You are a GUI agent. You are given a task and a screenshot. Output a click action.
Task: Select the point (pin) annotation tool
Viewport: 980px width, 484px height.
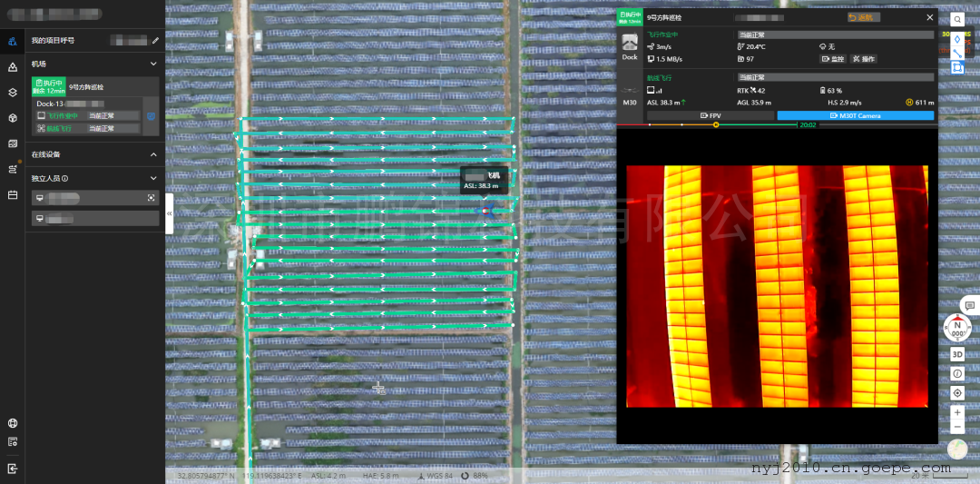point(957,39)
